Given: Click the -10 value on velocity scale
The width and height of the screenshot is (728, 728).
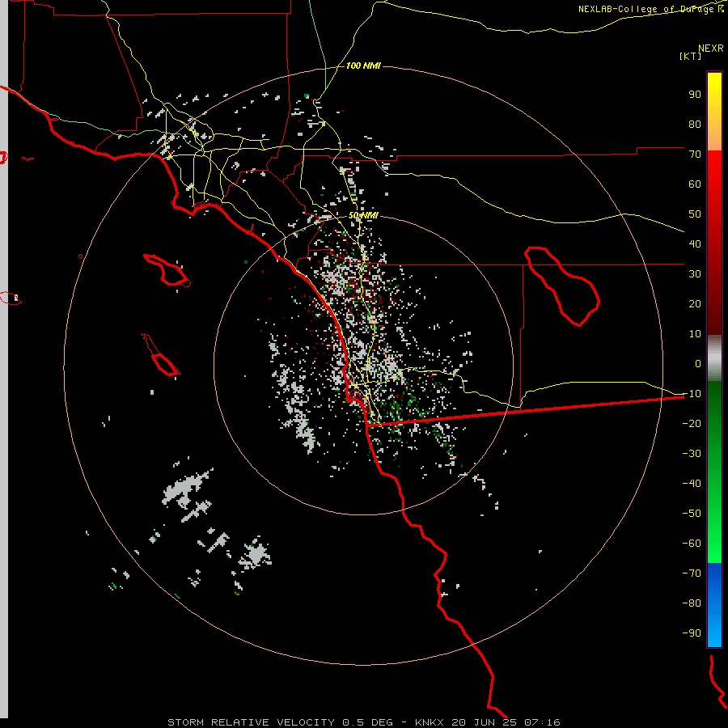Looking at the screenshot, I should click(692, 394).
